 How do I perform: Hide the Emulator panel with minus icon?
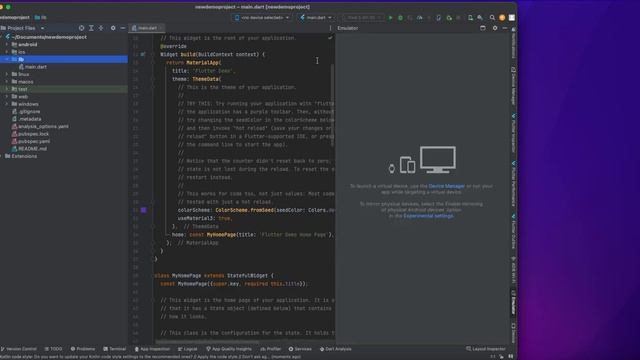[505, 28]
